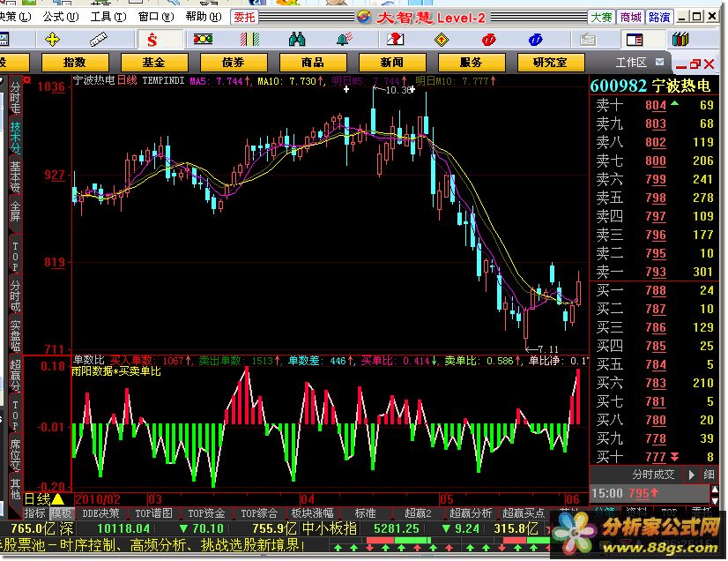Click the red S dollar toolbar icon
The height and width of the screenshot is (561, 728).
(152, 40)
